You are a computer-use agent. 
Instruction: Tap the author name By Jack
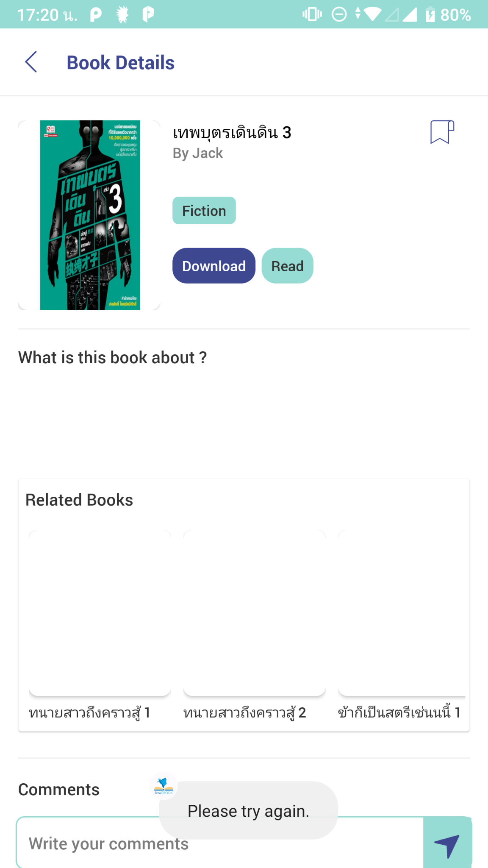[198, 153]
